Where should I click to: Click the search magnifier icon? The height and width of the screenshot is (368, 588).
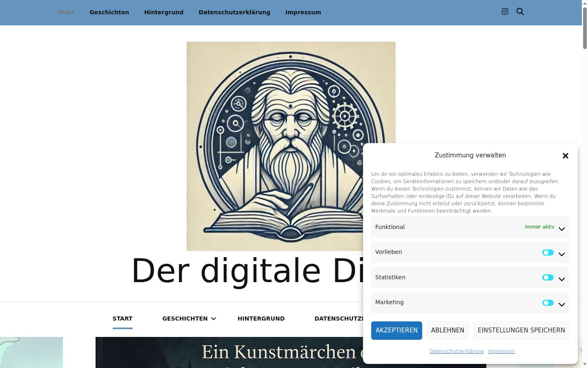(x=520, y=11)
